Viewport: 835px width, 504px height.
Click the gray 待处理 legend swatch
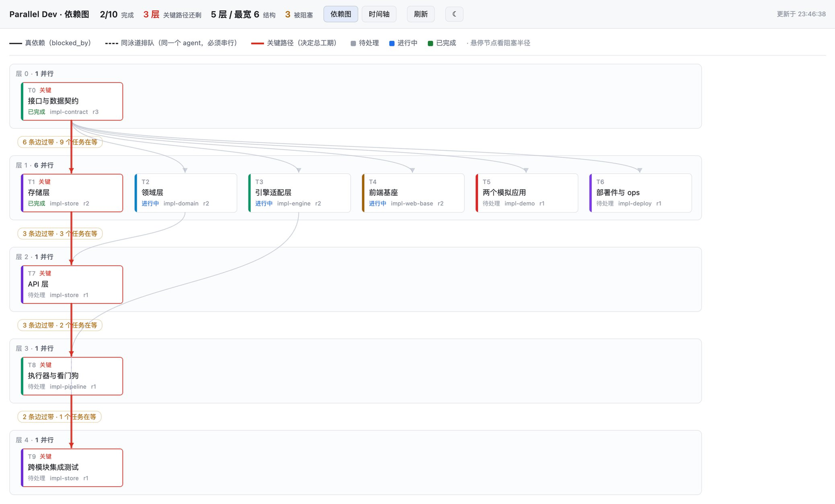pyautogui.click(x=353, y=43)
